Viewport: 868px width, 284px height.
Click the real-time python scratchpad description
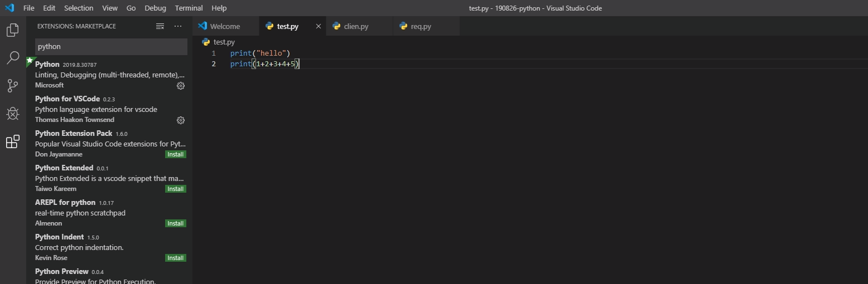click(x=80, y=213)
